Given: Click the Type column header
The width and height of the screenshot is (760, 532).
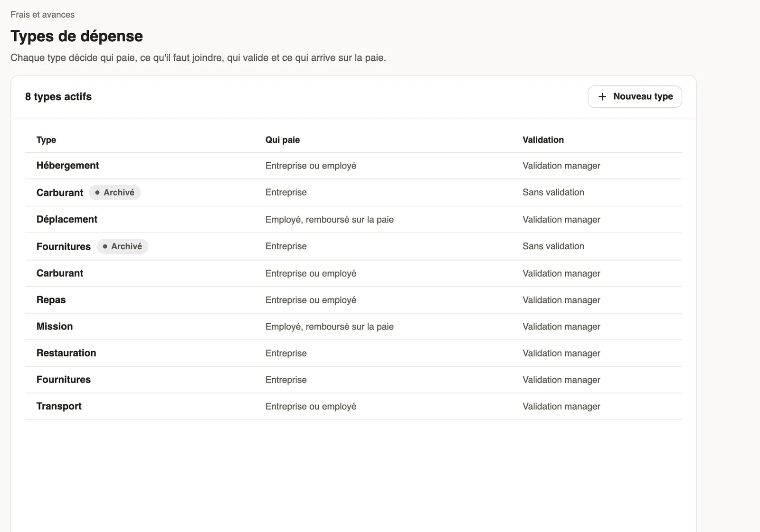Looking at the screenshot, I should click(x=47, y=140).
